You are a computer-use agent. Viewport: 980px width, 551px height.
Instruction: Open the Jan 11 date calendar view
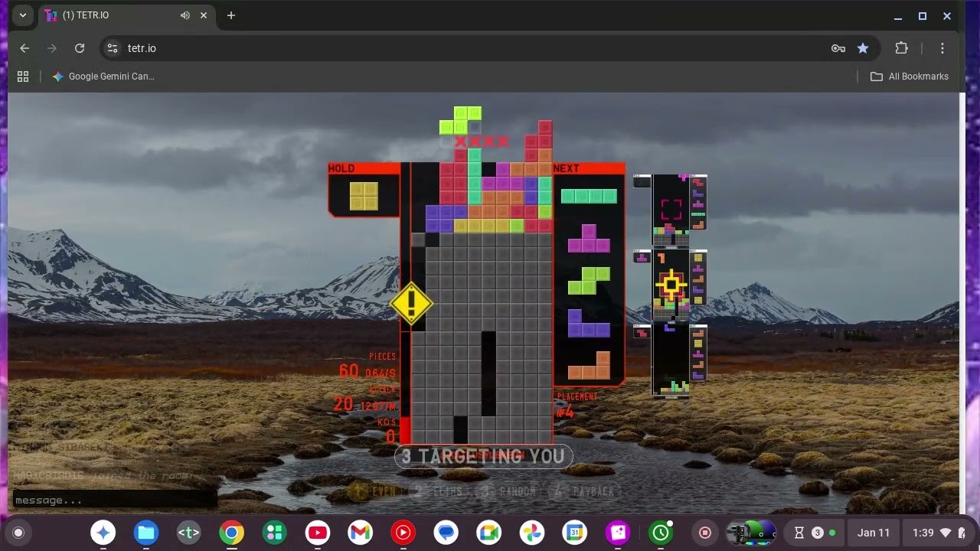874,533
